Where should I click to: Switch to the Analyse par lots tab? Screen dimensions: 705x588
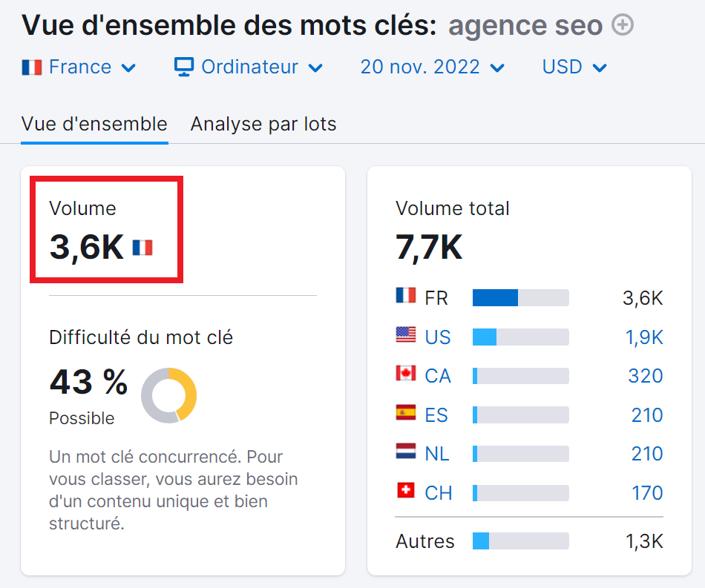click(x=263, y=124)
